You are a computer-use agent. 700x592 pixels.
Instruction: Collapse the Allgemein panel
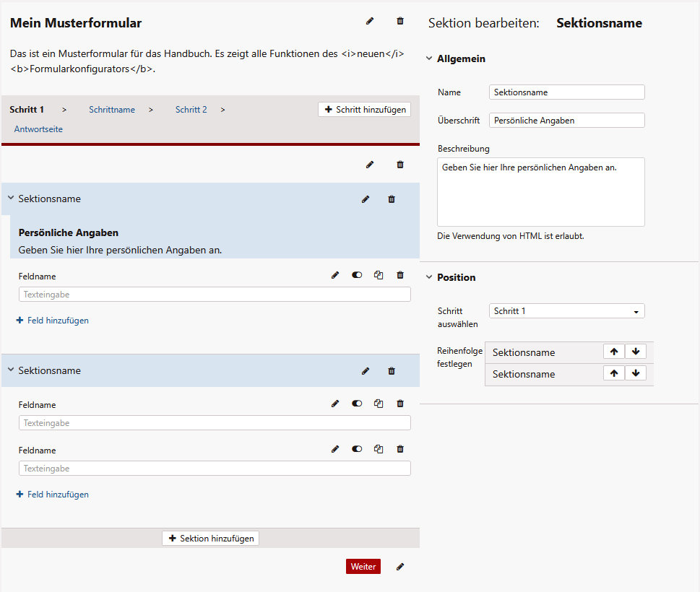tap(429, 59)
